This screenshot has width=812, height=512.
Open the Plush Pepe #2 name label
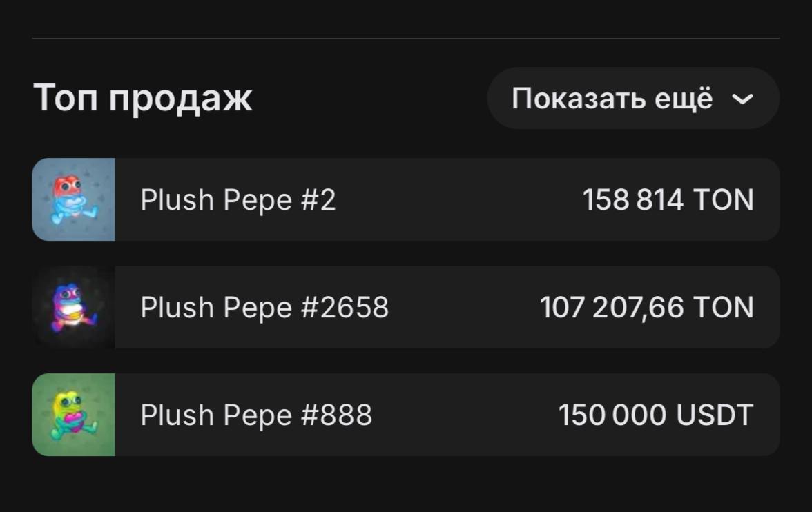(x=238, y=200)
